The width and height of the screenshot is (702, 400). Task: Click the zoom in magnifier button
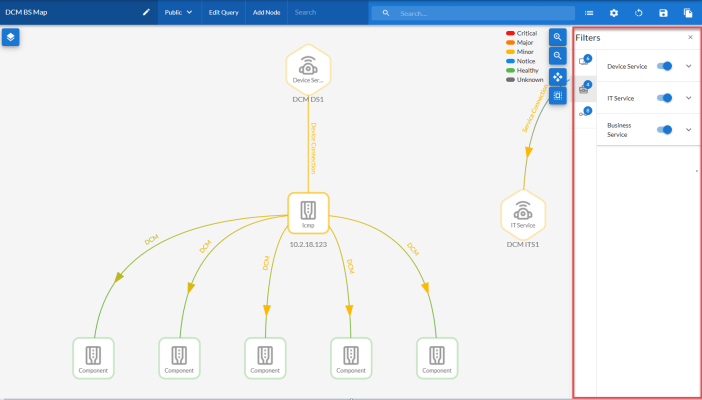(557, 36)
